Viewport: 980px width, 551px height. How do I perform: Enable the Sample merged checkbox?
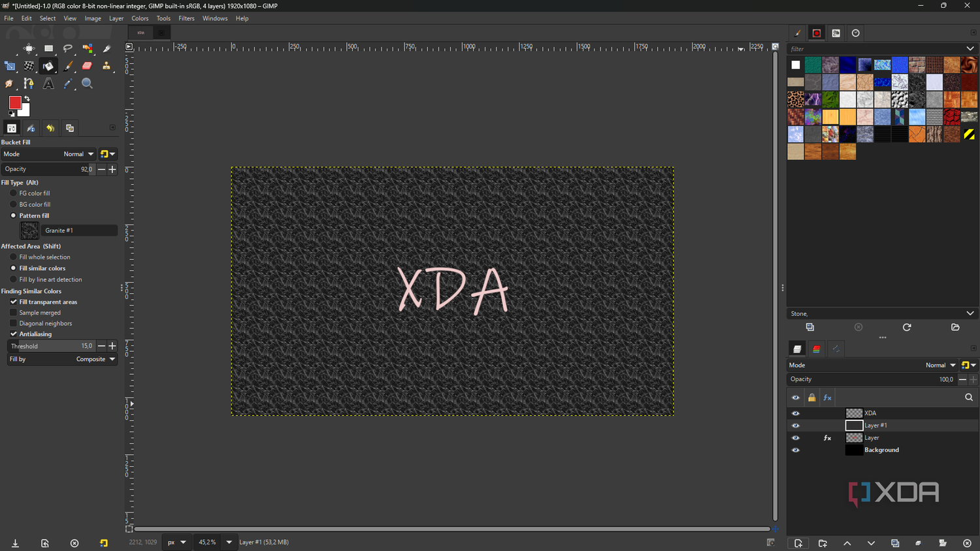(13, 313)
